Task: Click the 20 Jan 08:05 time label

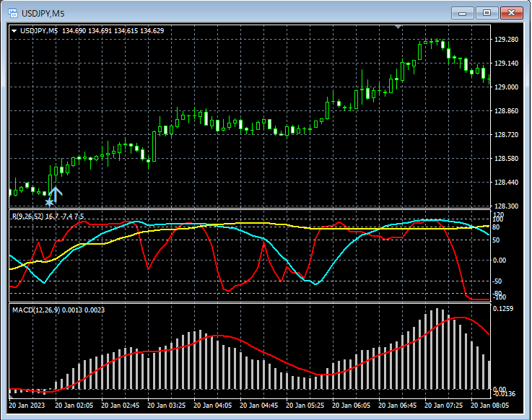Action: click(x=489, y=406)
